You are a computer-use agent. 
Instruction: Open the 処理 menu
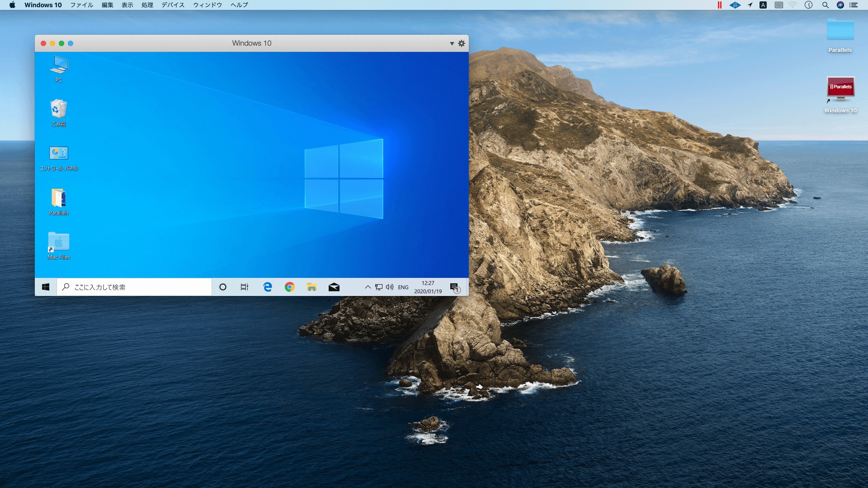point(147,5)
